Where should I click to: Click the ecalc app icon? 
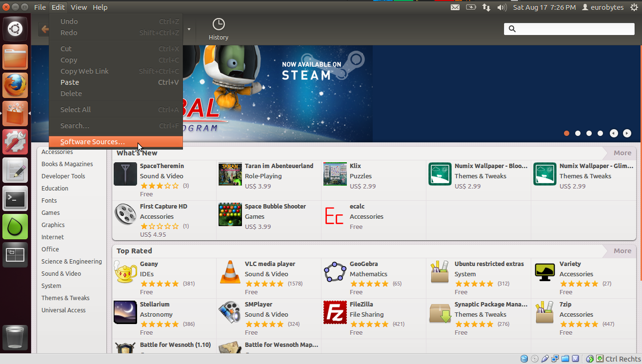point(335,215)
